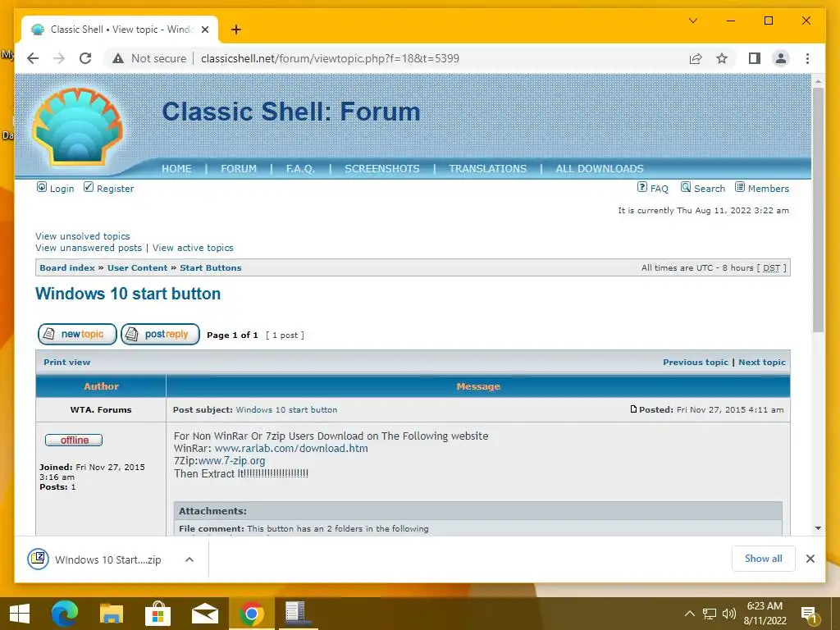The height and width of the screenshot is (630, 840).
Task: Click the browser forward arrow
Action: [59, 58]
